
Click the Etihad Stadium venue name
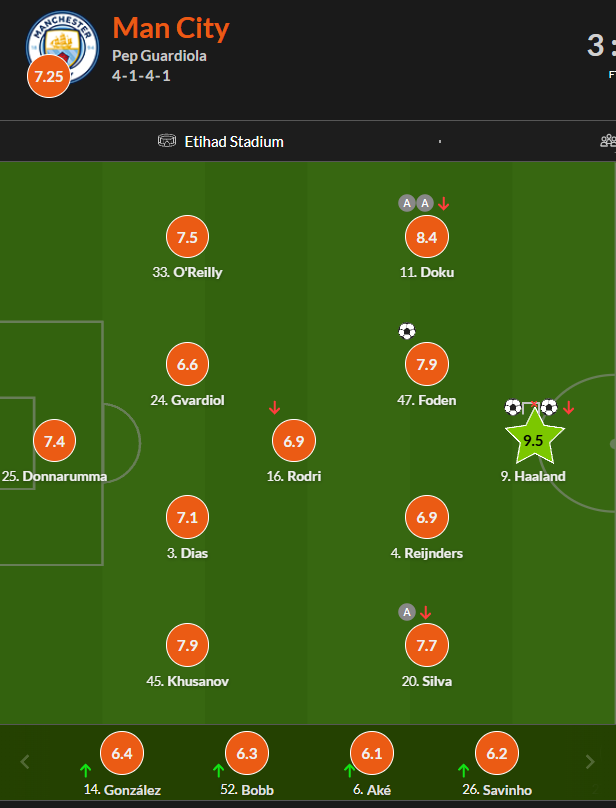click(234, 142)
